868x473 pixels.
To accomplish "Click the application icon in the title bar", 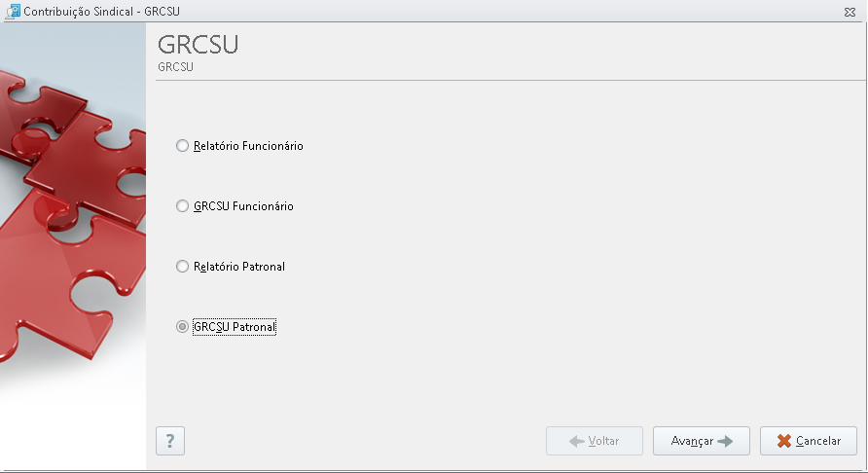I will 13,11.
